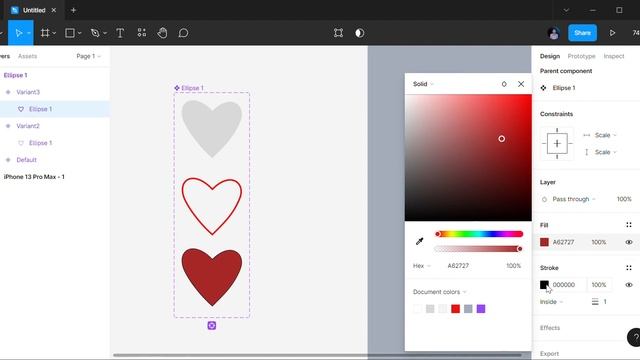Toggle stroke visibility eye icon
This screenshot has height=360, width=640.
[x=629, y=285]
